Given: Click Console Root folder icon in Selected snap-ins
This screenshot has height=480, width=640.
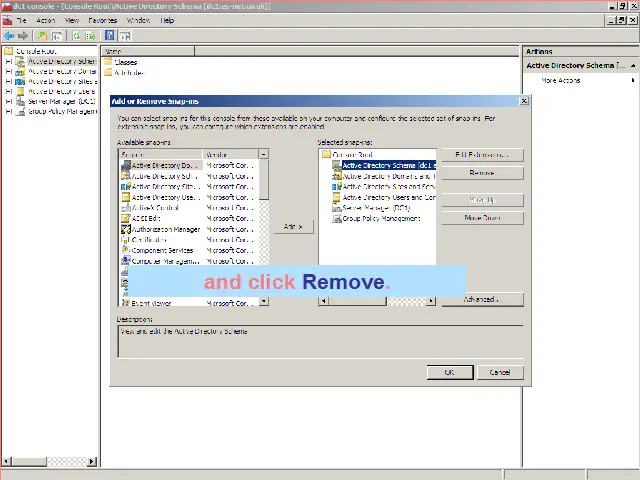Looking at the screenshot, I should pyautogui.click(x=326, y=154).
